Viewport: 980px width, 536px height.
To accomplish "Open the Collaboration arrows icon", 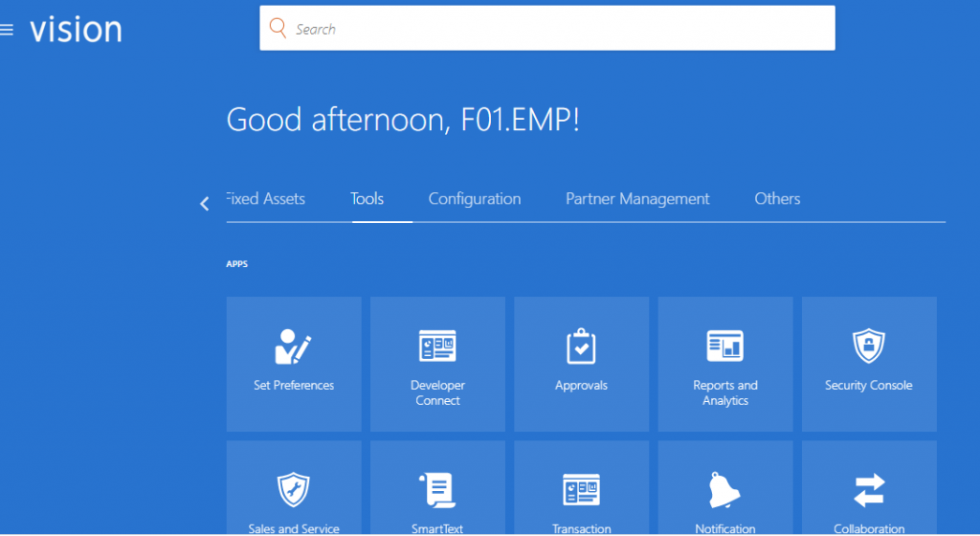I will pos(868,490).
